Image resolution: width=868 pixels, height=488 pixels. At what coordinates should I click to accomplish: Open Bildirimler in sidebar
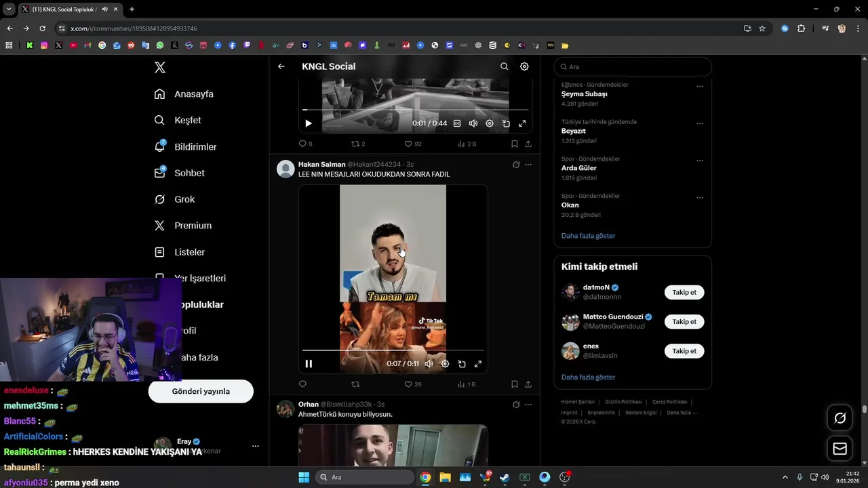[186, 146]
